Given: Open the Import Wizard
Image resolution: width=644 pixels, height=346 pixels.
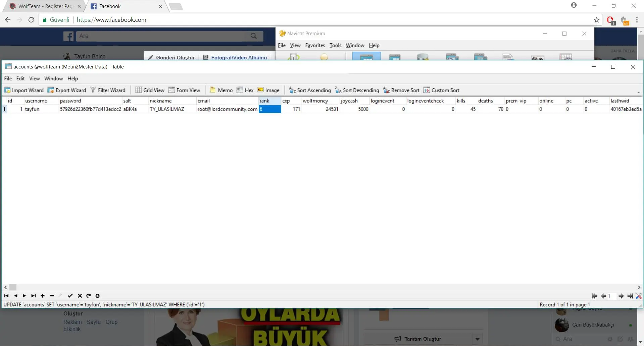Looking at the screenshot, I should [24, 90].
